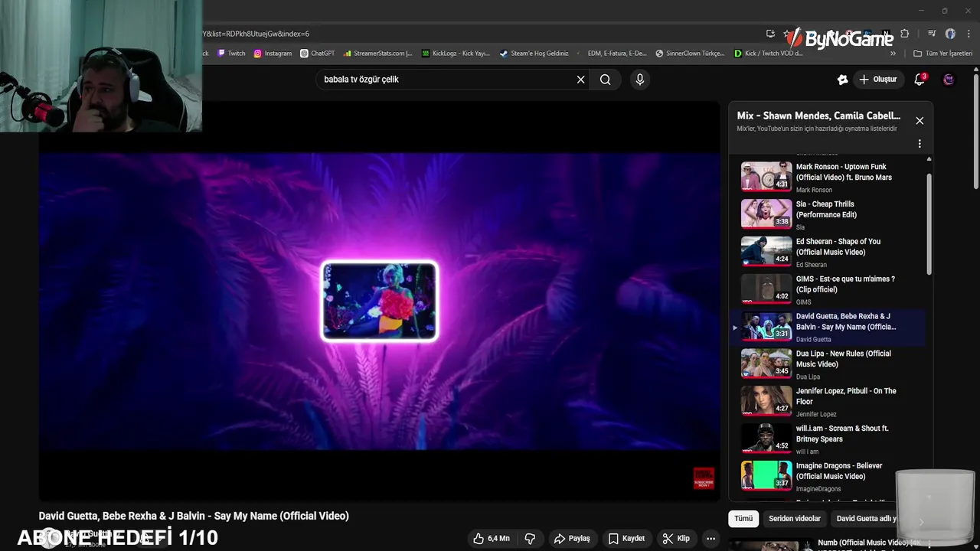980x551 pixels.
Task: Click the magnifier search button
Action: pos(605,80)
